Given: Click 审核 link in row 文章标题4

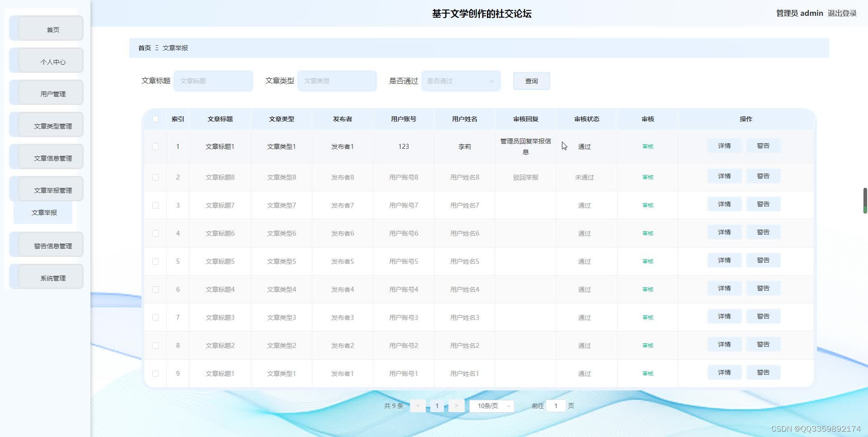Looking at the screenshot, I should pos(647,290).
